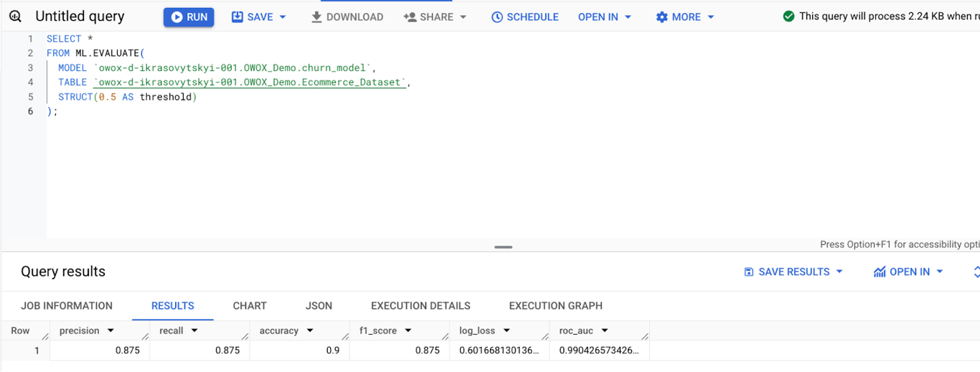Switch to the RESULTS tab
The width and height of the screenshot is (980, 372).
[x=173, y=306]
